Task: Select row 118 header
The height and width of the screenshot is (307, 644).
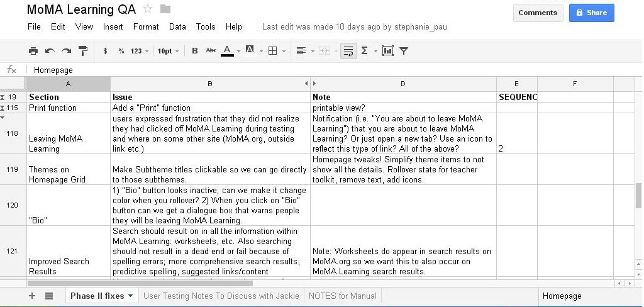Action: click(x=13, y=133)
